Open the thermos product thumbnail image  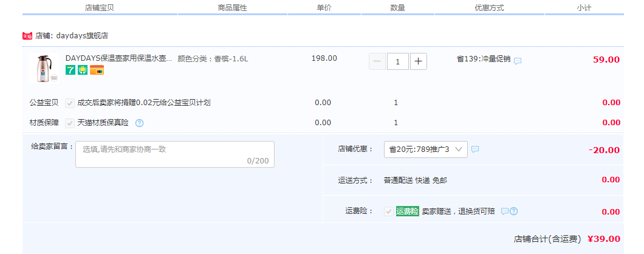(x=44, y=68)
